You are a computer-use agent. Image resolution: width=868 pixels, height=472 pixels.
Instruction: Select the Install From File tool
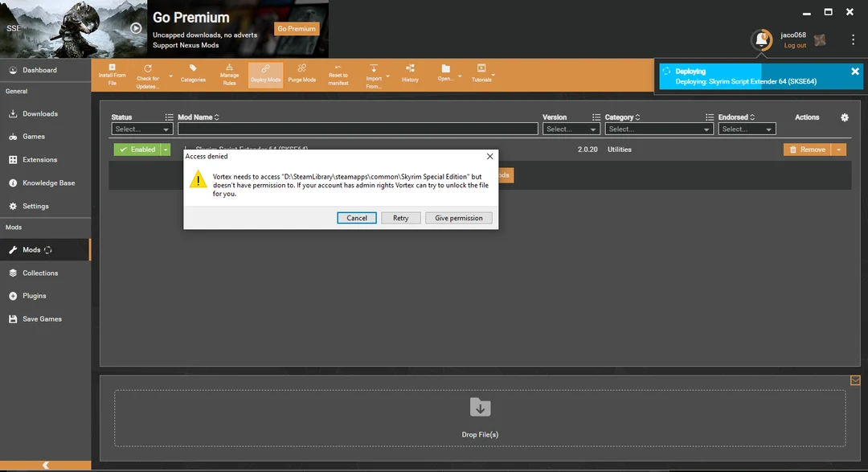point(113,74)
